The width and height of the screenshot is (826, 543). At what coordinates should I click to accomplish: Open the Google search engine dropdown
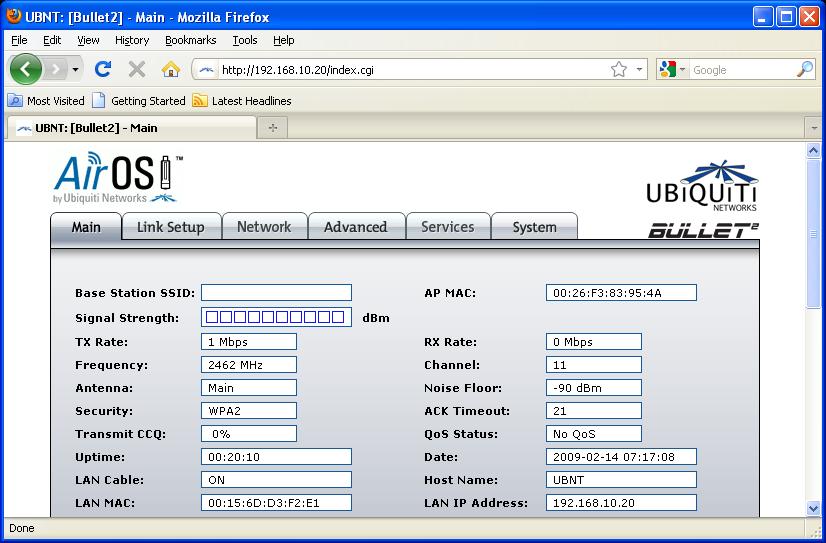click(x=672, y=70)
